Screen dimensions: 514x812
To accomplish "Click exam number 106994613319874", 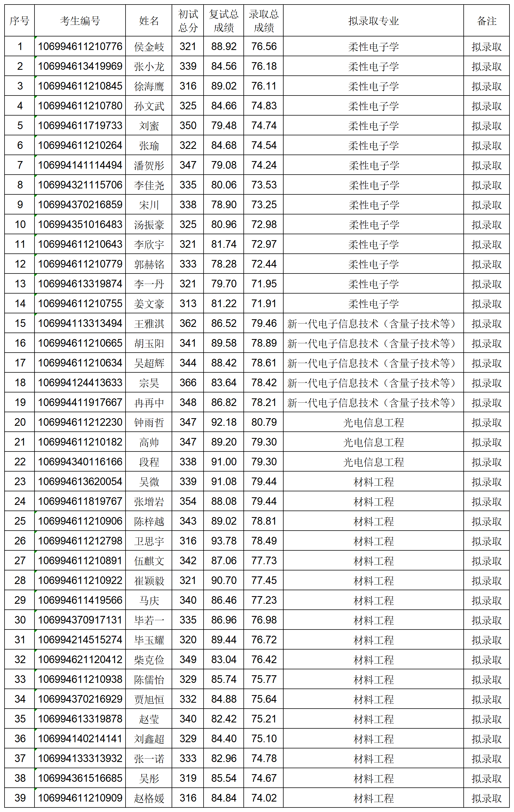I will (80, 284).
